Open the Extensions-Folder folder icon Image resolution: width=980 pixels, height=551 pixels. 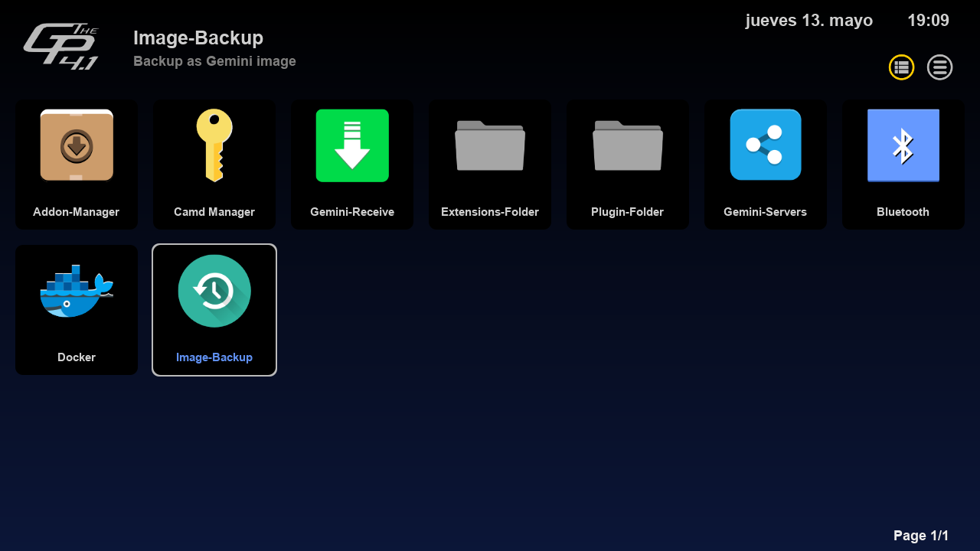point(490,145)
